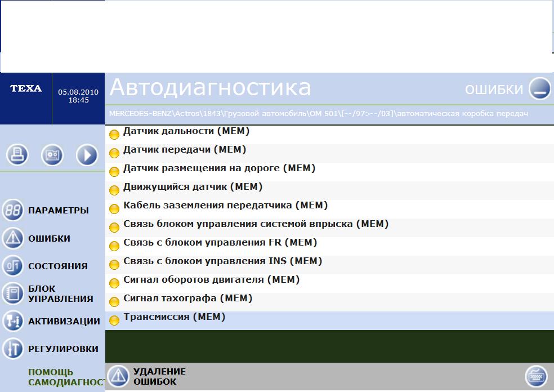Click the recorder icon button

[52, 154]
